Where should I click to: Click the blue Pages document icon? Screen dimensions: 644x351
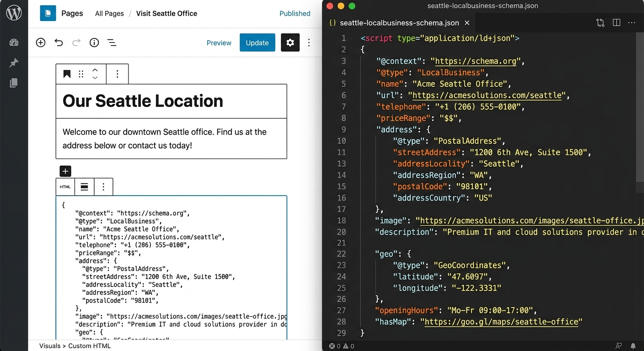tap(48, 13)
